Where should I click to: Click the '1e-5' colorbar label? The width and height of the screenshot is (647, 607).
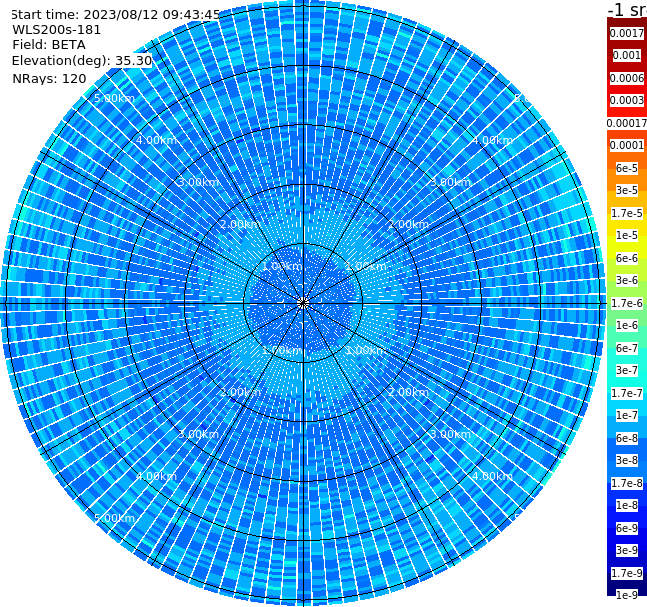point(627,235)
